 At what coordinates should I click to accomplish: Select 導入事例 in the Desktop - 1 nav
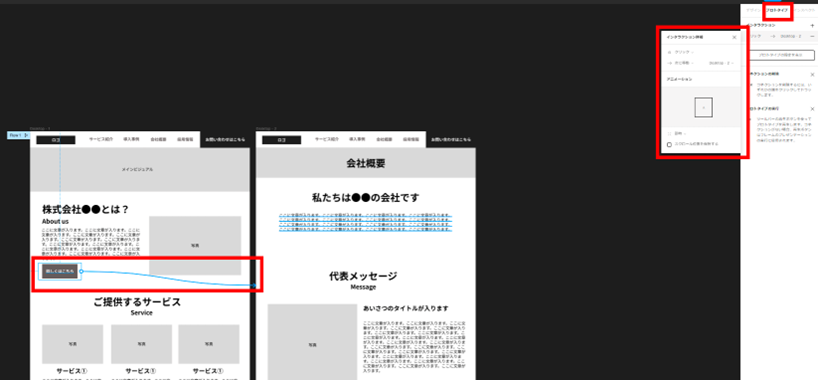(131, 139)
